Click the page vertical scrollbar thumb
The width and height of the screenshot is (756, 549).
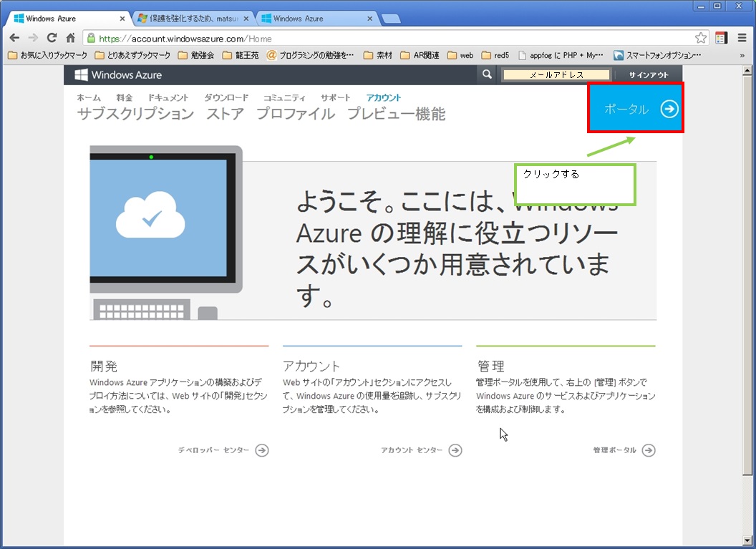[x=747, y=275]
